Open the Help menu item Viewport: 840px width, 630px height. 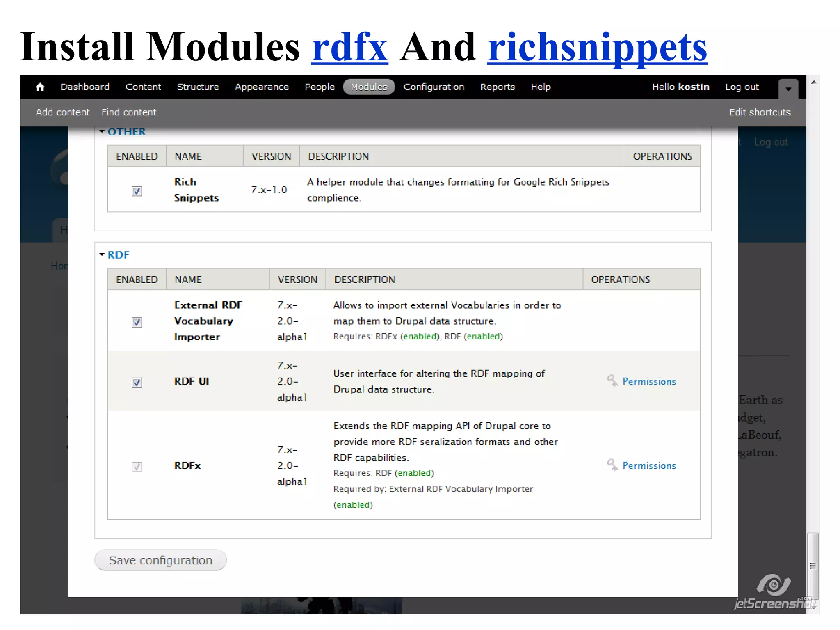pos(541,87)
